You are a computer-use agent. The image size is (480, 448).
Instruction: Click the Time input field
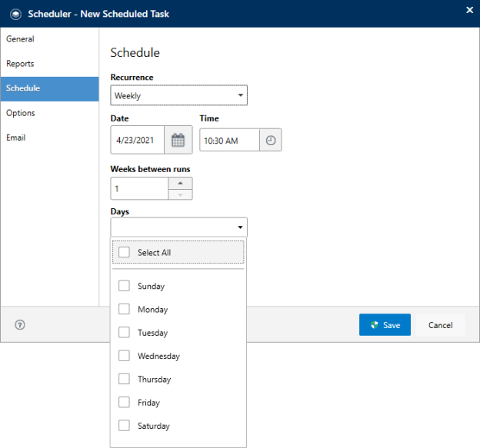click(x=229, y=141)
